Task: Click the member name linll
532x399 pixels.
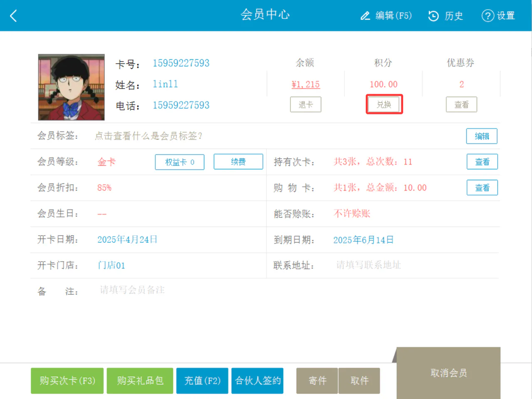Action: point(165,84)
